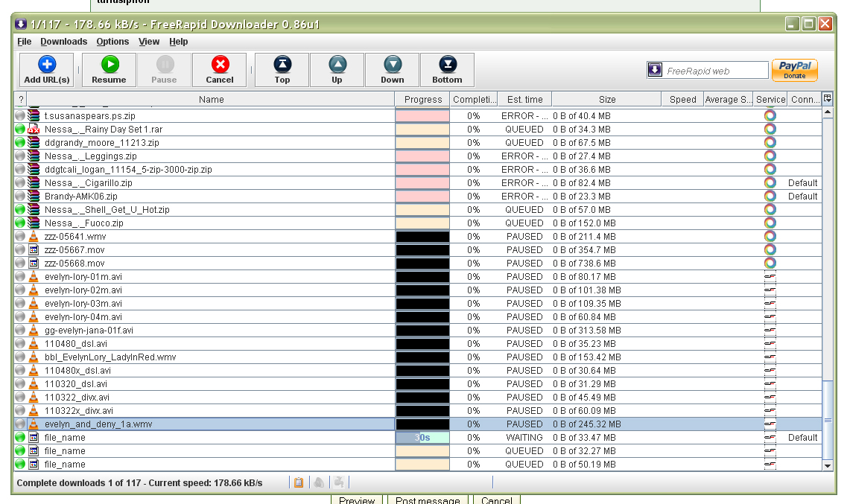Move the selected download Up one position
Image resolution: width=850 pixels, height=504 pixels.
coord(337,70)
